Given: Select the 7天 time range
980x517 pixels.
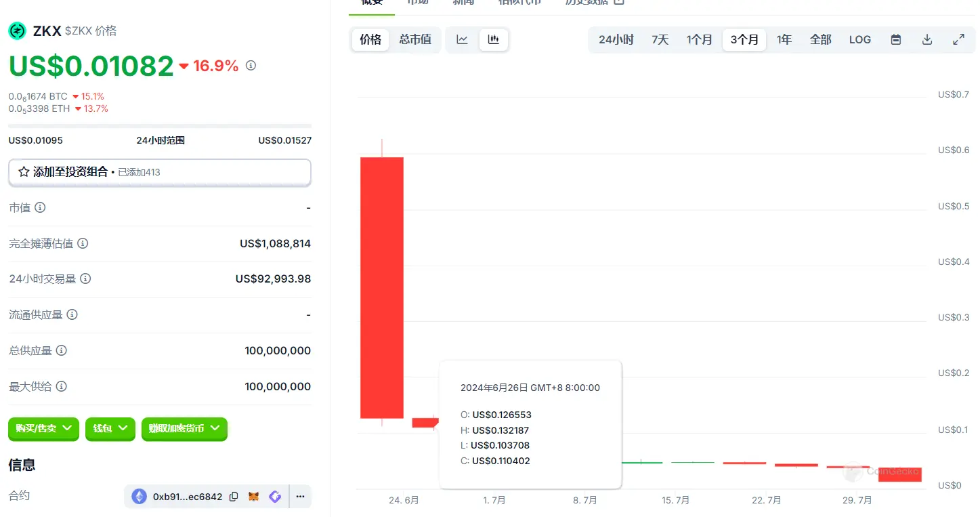Looking at the screenshot, I should [660, 40].
